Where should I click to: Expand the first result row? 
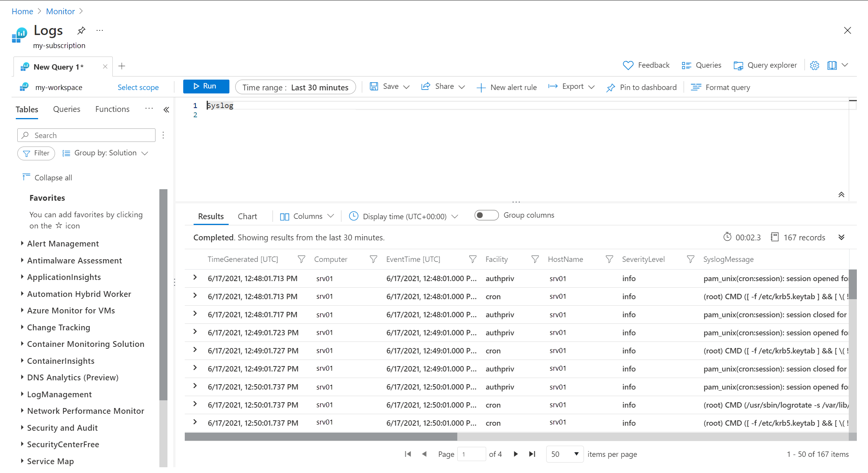[195, 278]
